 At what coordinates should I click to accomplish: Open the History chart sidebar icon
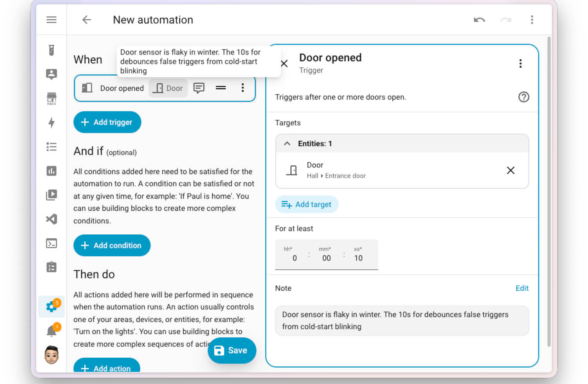pyautogui.click(x=51, y=171)
